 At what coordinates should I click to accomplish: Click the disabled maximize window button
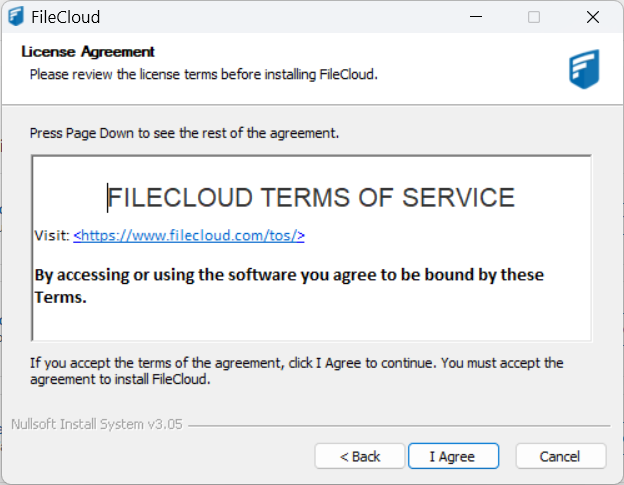pyautogui.click(x=534, y=17)
